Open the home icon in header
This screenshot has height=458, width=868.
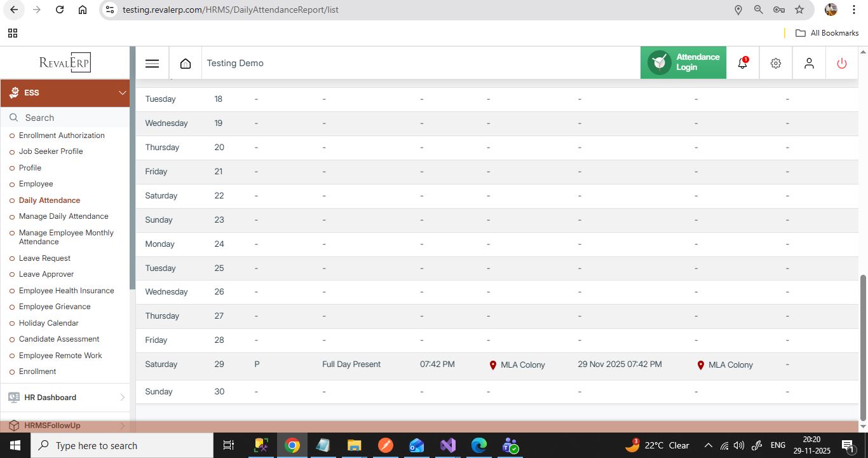point(186,63)
